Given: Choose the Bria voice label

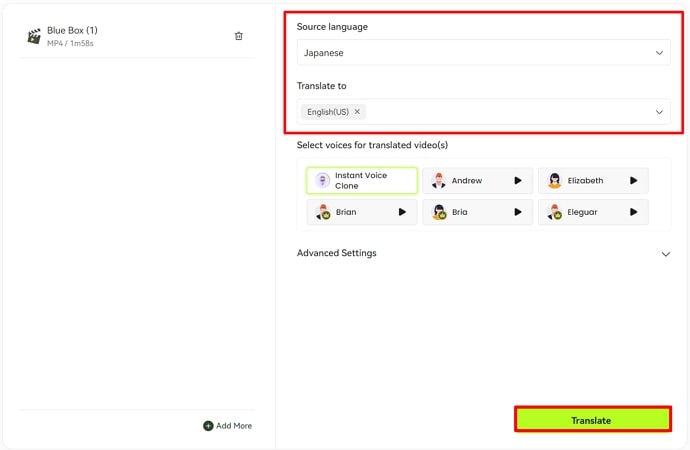Looking at the screenshot, I should [459, 212].
